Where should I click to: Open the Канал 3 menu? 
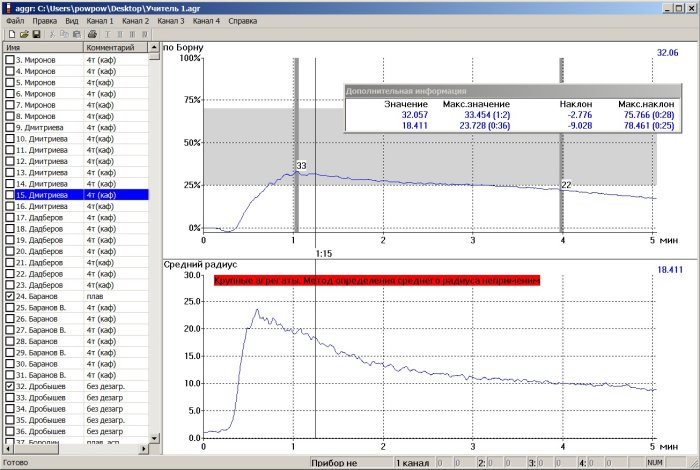click(x=171, y=20)
